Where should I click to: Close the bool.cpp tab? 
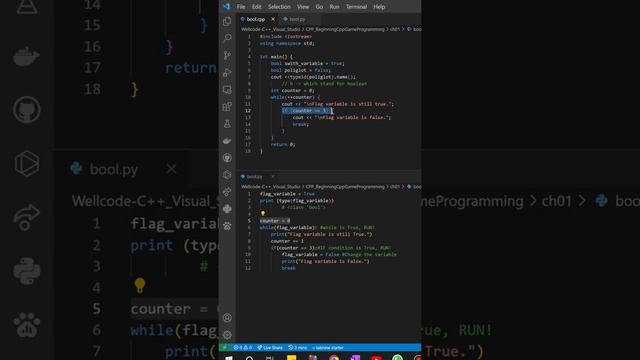tap(273, 19)
